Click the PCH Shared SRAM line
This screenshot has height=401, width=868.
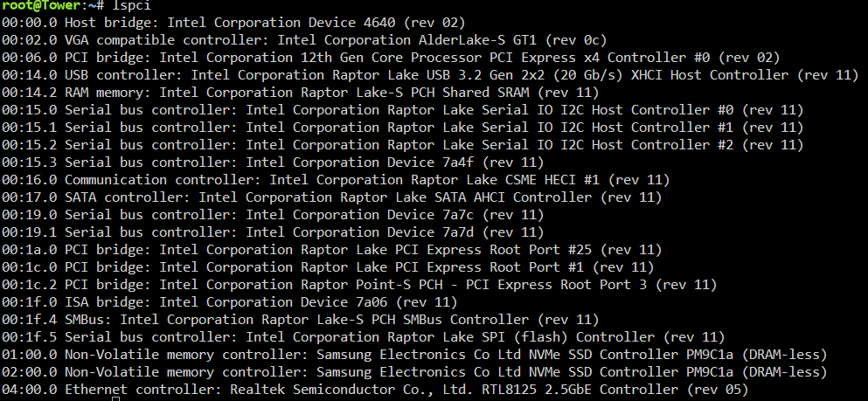tap(301, 93)
